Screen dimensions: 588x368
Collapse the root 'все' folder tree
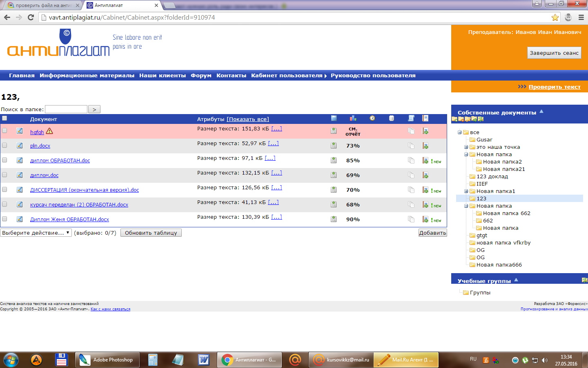point(459,132)
